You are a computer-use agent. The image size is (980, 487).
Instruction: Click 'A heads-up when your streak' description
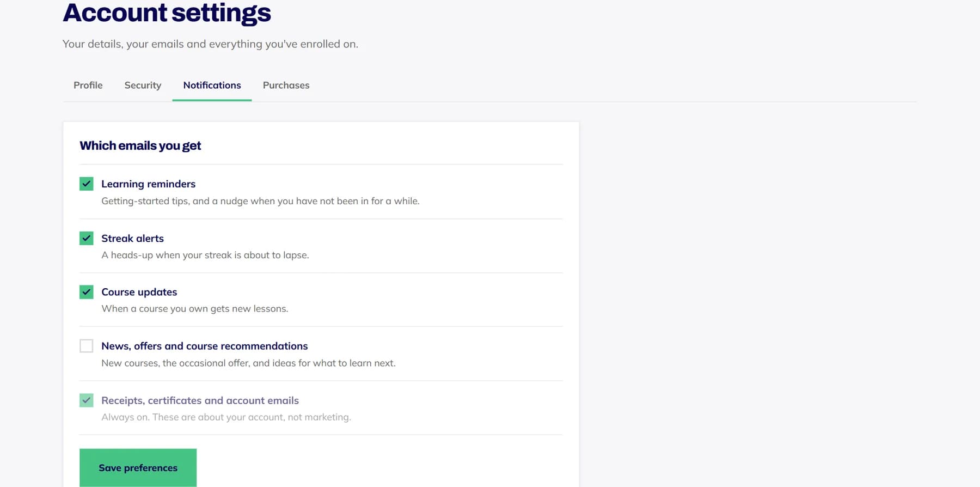205,255
